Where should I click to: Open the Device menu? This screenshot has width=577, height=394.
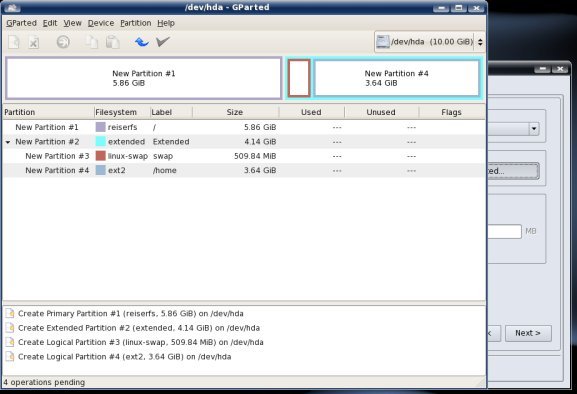(101, 23)
